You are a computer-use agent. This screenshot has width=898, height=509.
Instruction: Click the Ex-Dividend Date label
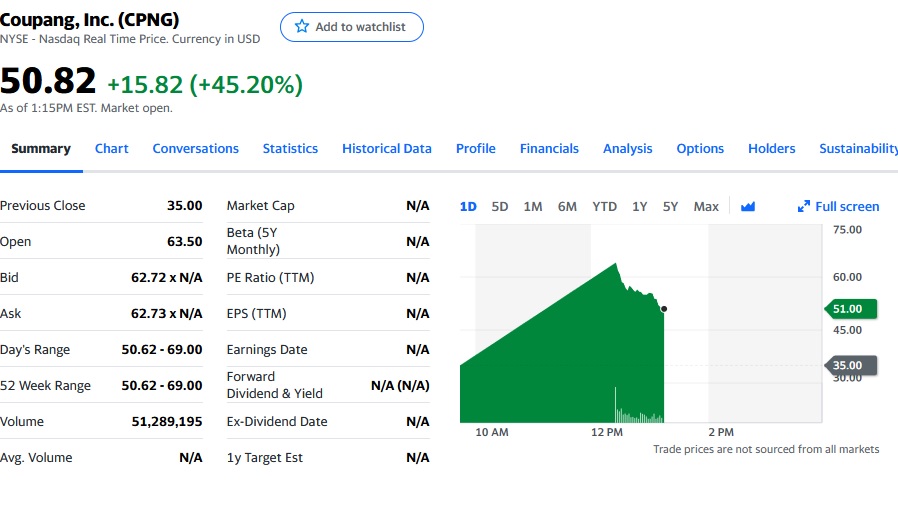(x=277, y=422)
